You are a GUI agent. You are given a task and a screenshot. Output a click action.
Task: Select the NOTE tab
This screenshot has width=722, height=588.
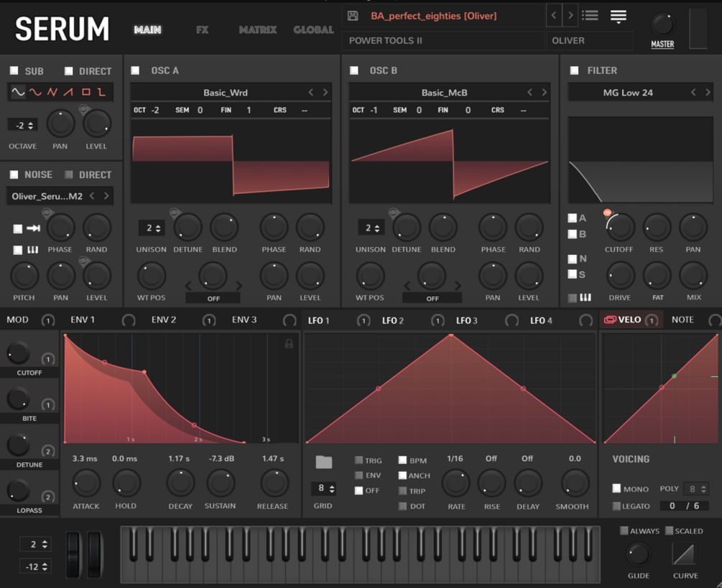(x=682, y=319)
